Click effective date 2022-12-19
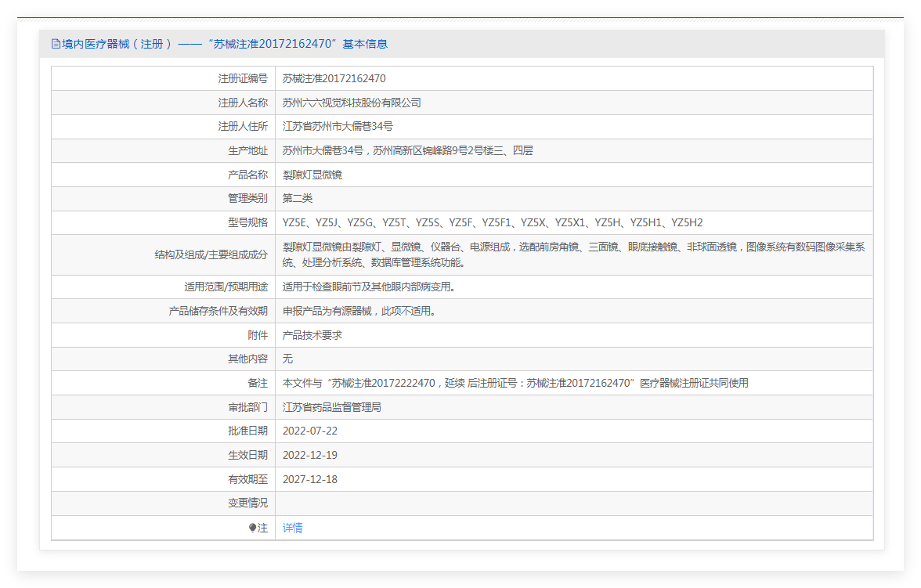This screenshot has height=588, width=921. pos(309,455)
